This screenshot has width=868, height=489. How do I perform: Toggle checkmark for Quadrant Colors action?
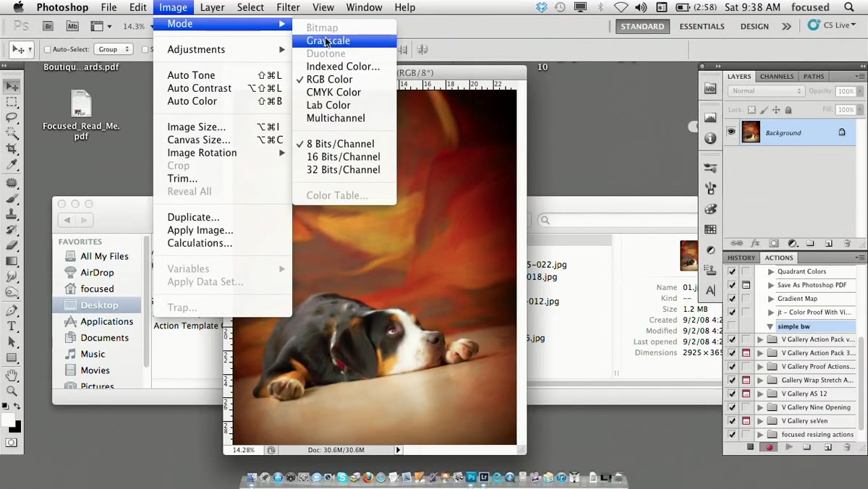pyautogui.click(x=732, y=272)
